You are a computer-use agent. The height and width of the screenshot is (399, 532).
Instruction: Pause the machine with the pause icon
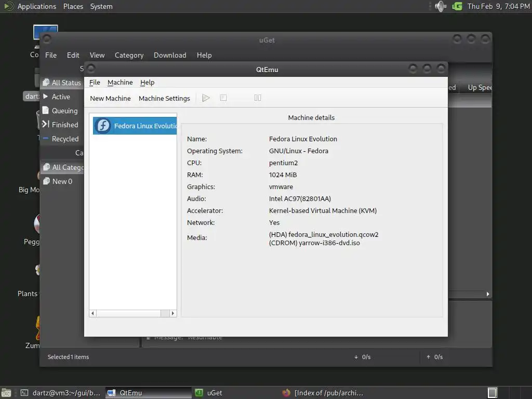258,98
